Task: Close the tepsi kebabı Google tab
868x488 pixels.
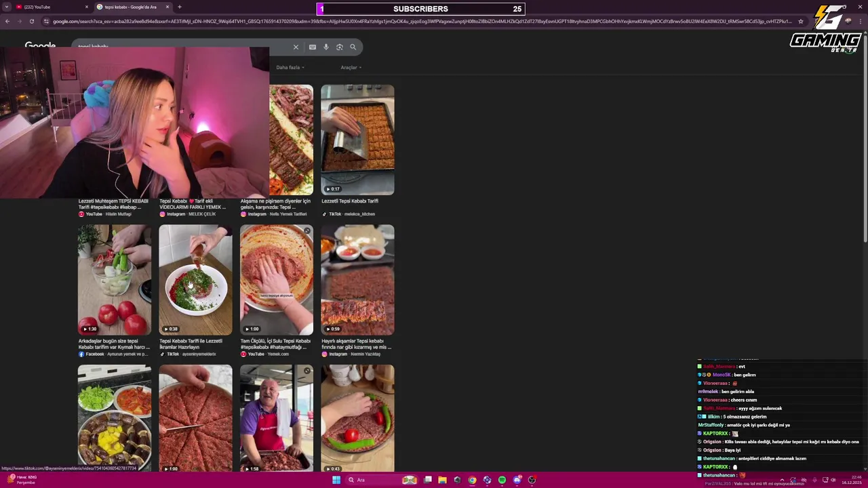Action: (167, 7)
